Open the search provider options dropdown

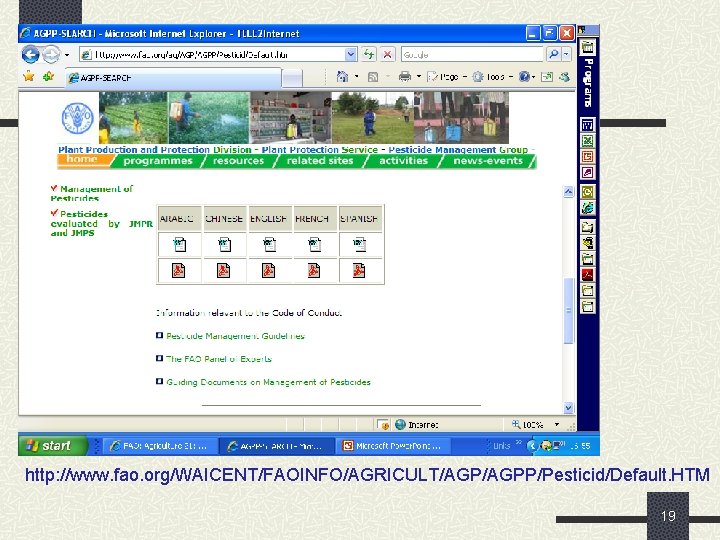(x=567, y=55)
